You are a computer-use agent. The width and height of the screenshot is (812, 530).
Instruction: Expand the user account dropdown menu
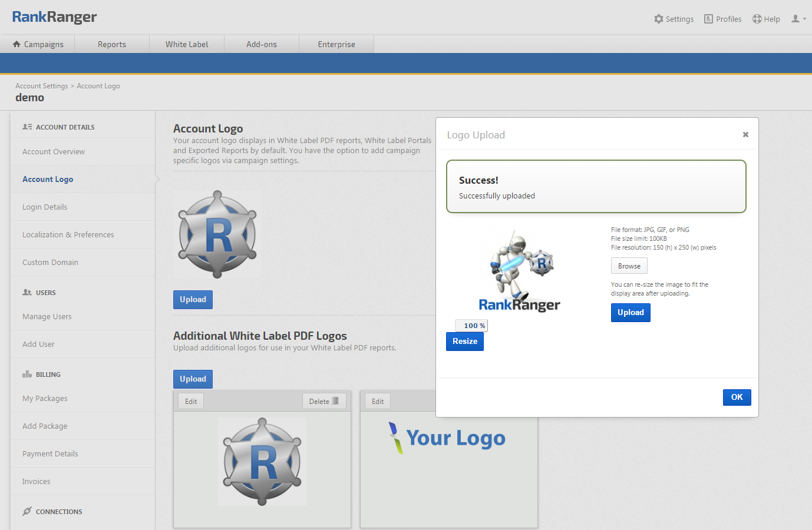pos(798,19)
